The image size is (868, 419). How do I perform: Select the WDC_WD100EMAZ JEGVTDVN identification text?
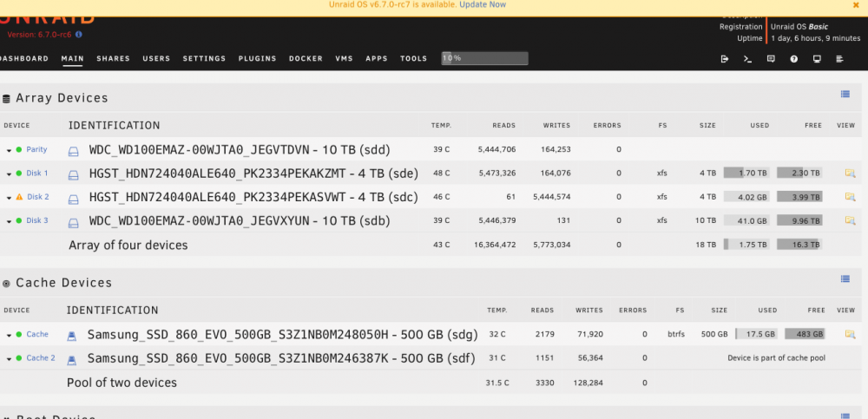pyautogui.click(x=240, y=150)
